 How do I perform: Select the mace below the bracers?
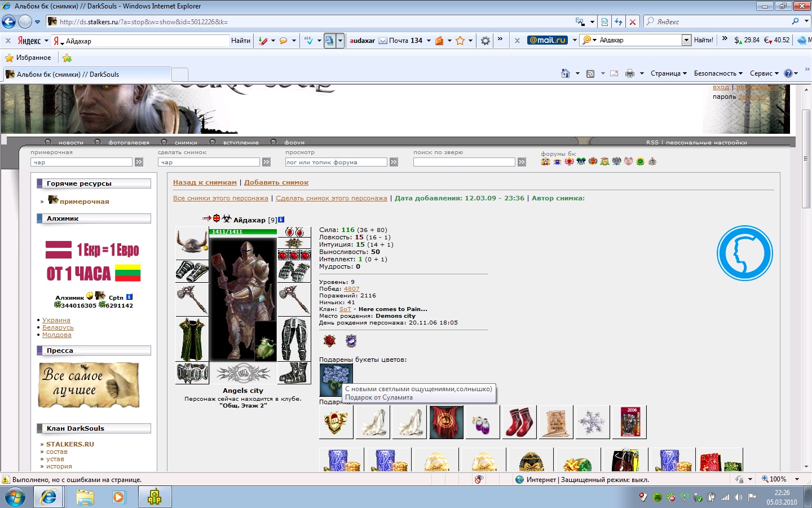[x=192, y=299]
